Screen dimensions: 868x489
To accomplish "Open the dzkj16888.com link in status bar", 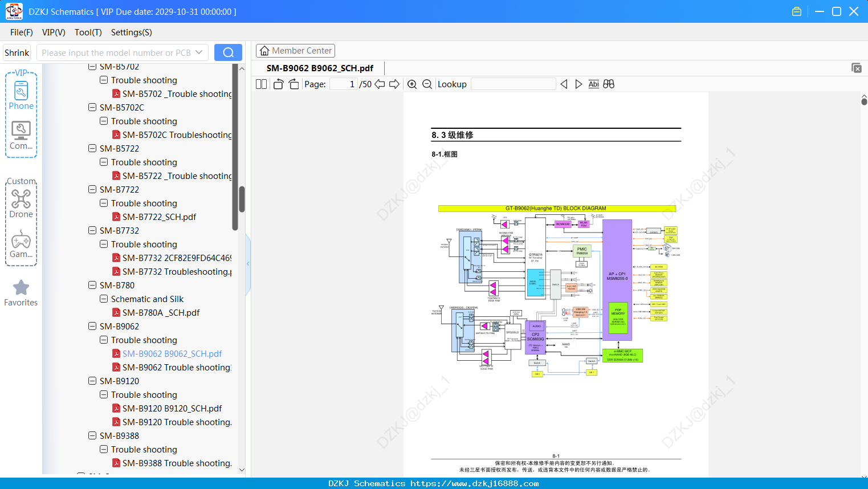I will tap(475, 483).
